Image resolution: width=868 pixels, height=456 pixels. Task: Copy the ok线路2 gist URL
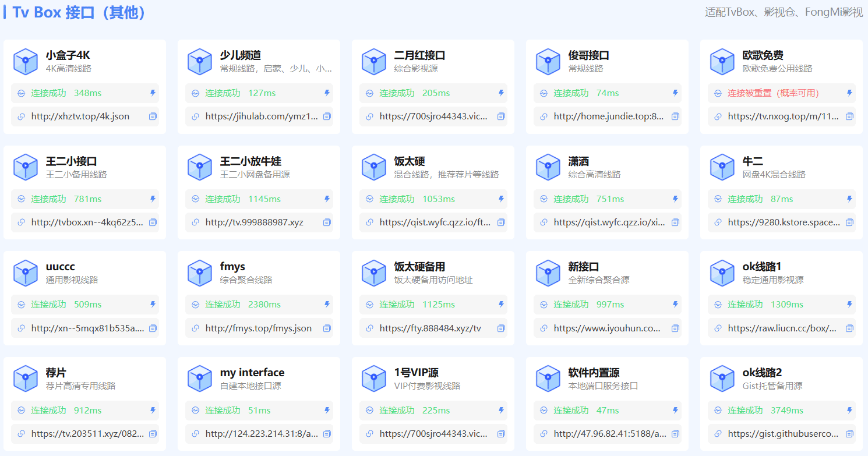pyautogui.click(x=849, y=434)
